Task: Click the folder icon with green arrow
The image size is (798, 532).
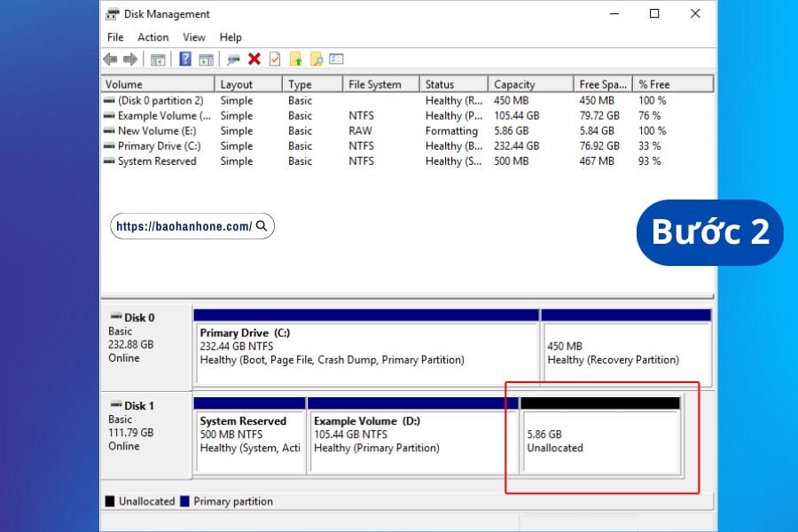Action: (x=296, y=59)
